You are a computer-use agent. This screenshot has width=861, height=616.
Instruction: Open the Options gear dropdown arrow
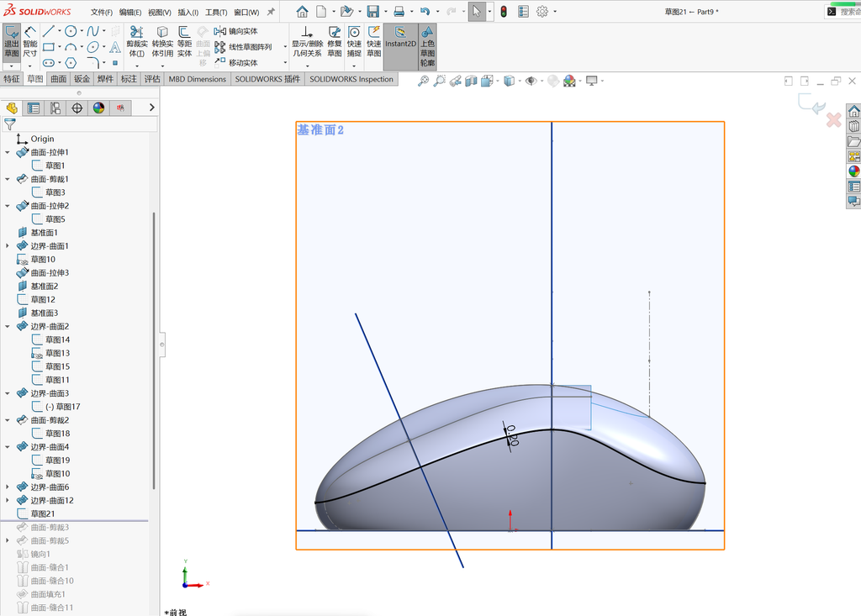tap(555, 12)
